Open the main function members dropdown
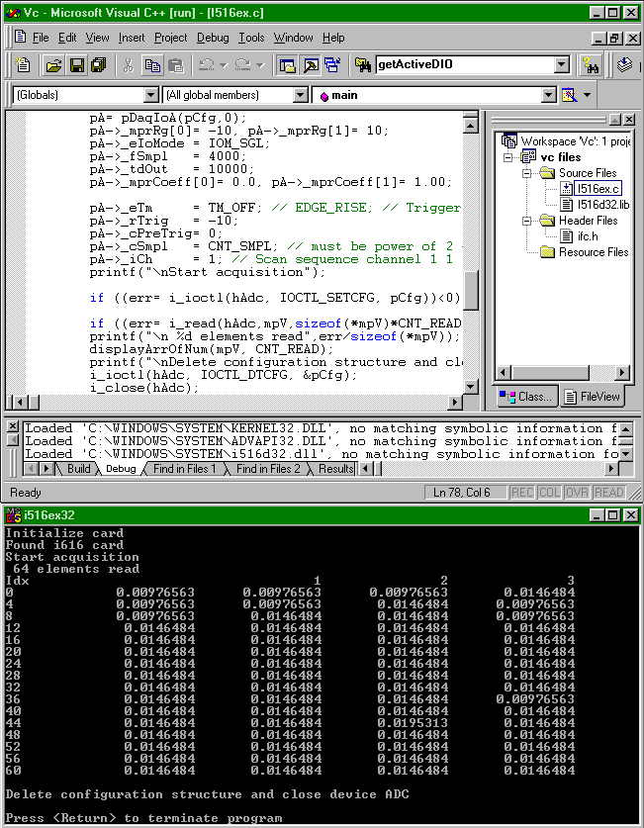 pos(549,95)
